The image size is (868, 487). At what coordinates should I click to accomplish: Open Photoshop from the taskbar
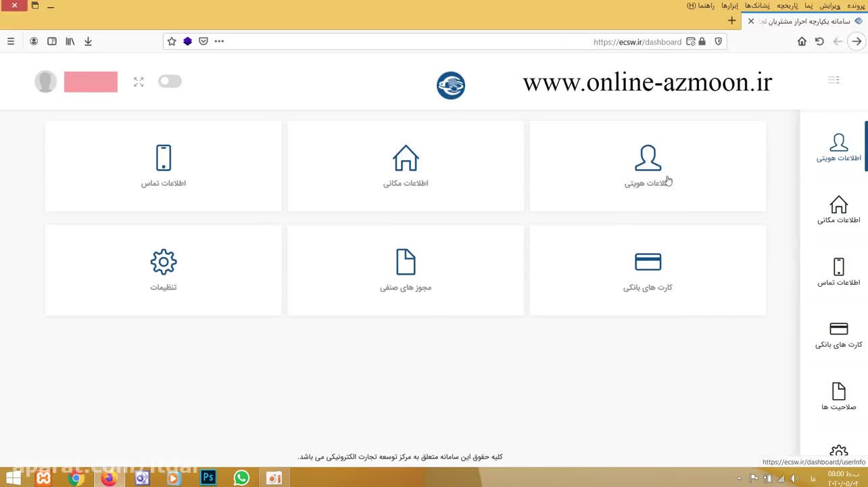pyautogui.click(x=208, y=478)
